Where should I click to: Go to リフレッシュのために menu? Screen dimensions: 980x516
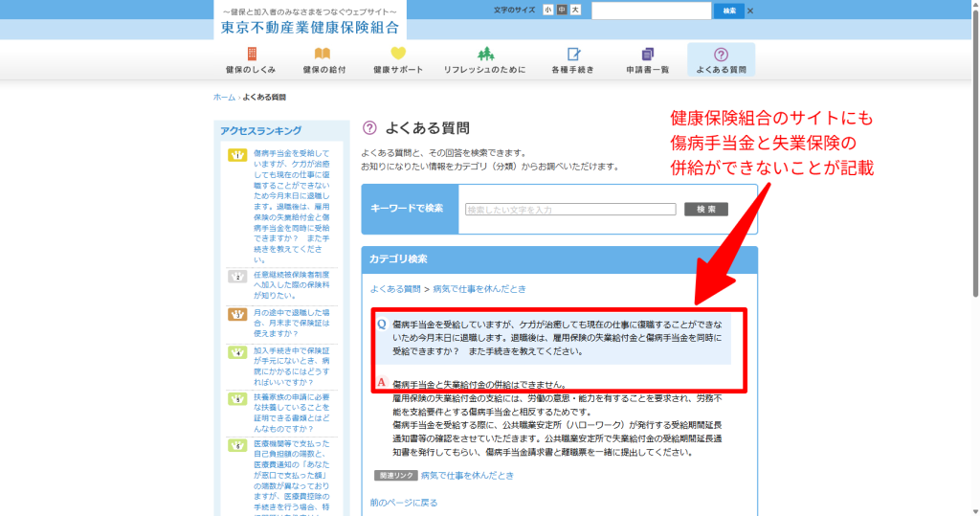pyautogui.click(x=485, y=70)
